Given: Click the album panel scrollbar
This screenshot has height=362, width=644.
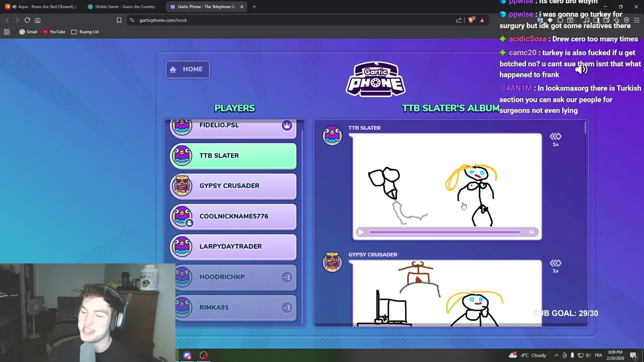Looking at the screenshot, I should tap(586, 127).
